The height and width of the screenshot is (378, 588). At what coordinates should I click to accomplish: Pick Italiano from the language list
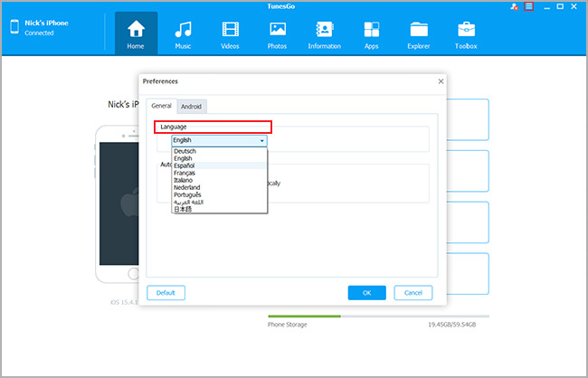[x=220, y=180]
